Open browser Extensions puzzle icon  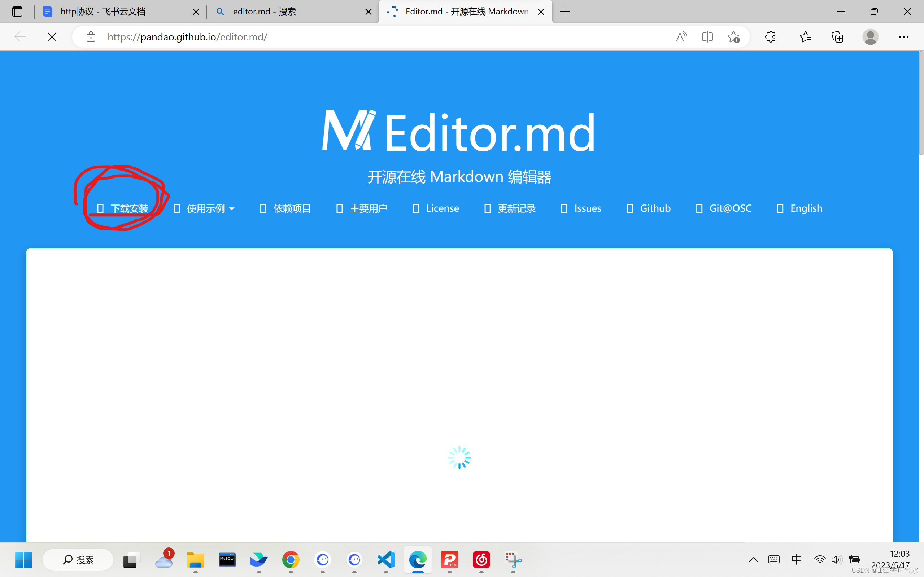tap(770, 37)
